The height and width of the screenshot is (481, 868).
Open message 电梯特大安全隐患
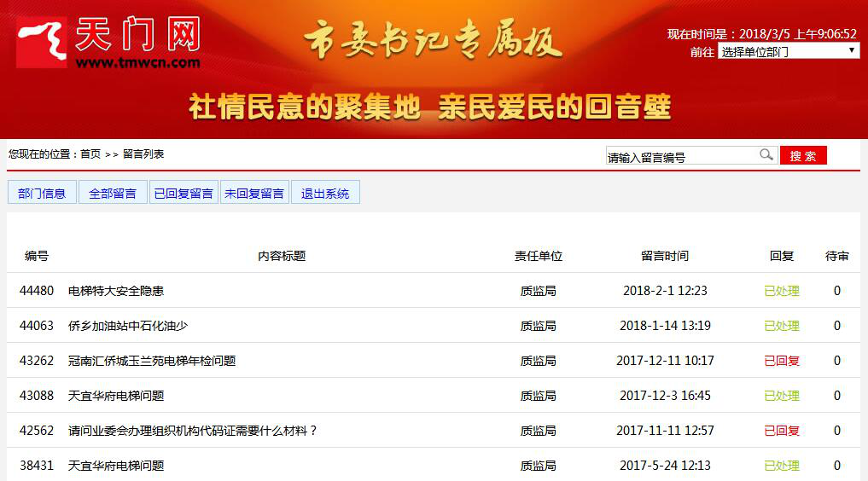[116, 291]
